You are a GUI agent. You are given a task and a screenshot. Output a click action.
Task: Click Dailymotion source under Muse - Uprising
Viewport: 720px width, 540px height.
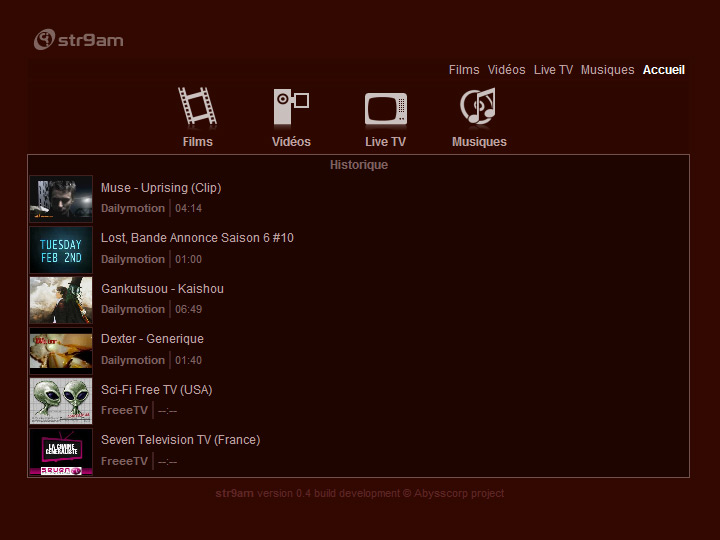click(x=133, y=208)
